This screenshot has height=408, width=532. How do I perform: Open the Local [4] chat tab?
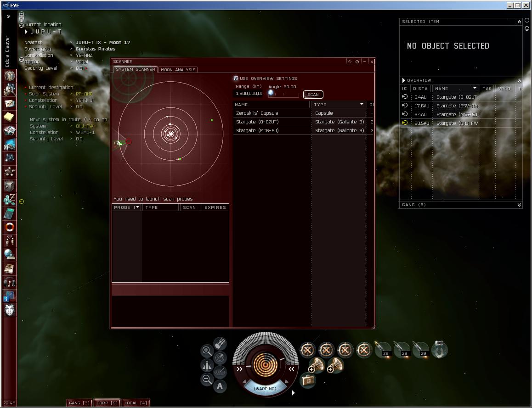(136, 403)
